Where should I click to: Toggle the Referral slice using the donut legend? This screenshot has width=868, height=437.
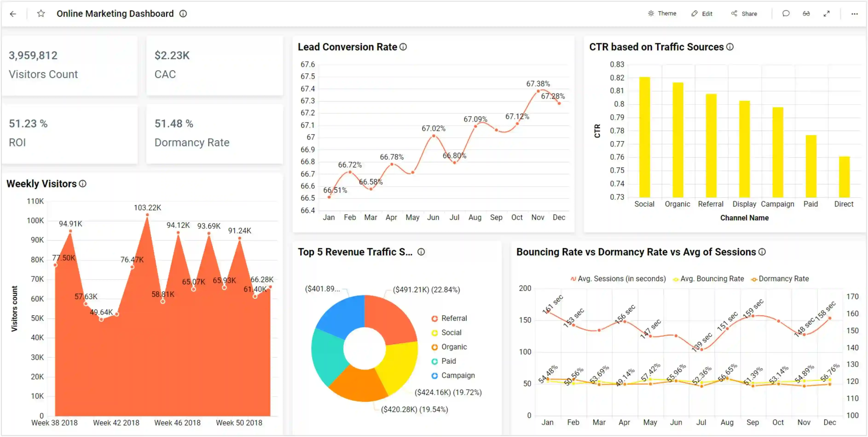coord(454,318)
